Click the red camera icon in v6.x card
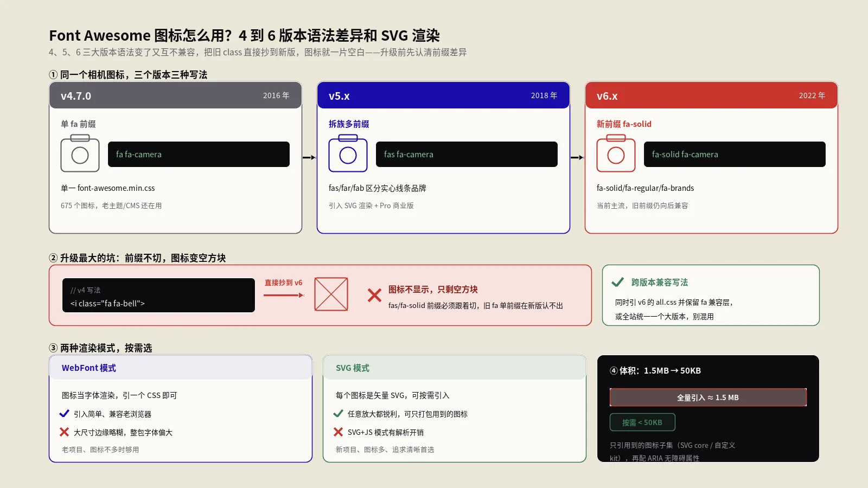868x488 pixels. pos(616,153)
